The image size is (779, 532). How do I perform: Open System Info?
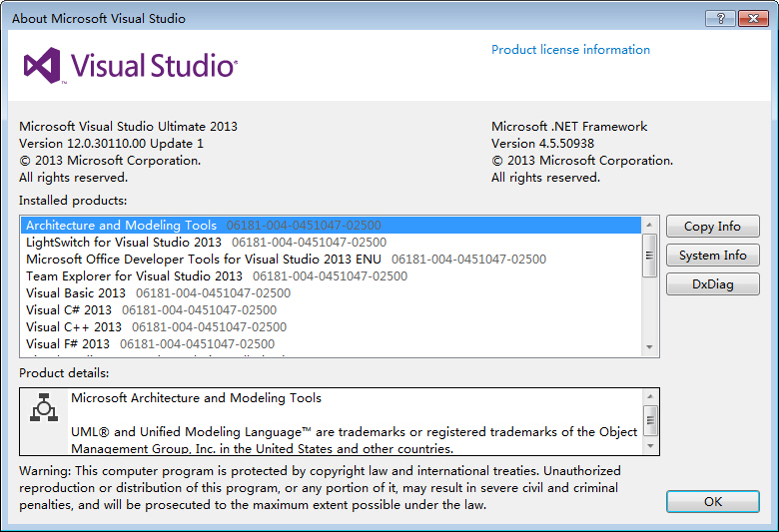[712, 256]
